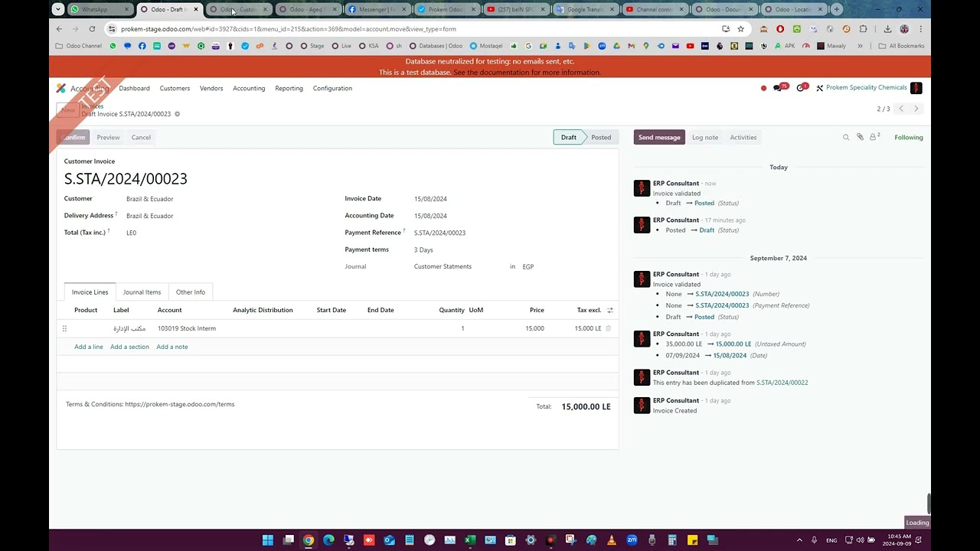Click the Payment Reference field
Viewport: 980px width, 551px height.
[439, 233]
